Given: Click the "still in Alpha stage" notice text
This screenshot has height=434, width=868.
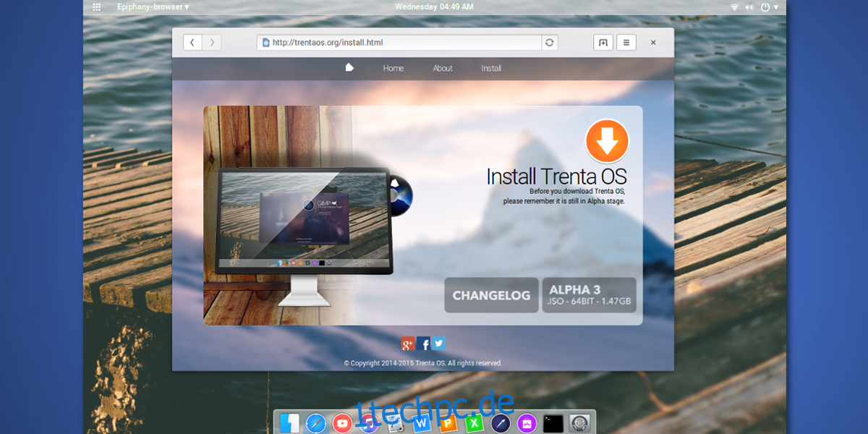Looking at the screenshot, I should pyautogui.click(x=564, y=201).
